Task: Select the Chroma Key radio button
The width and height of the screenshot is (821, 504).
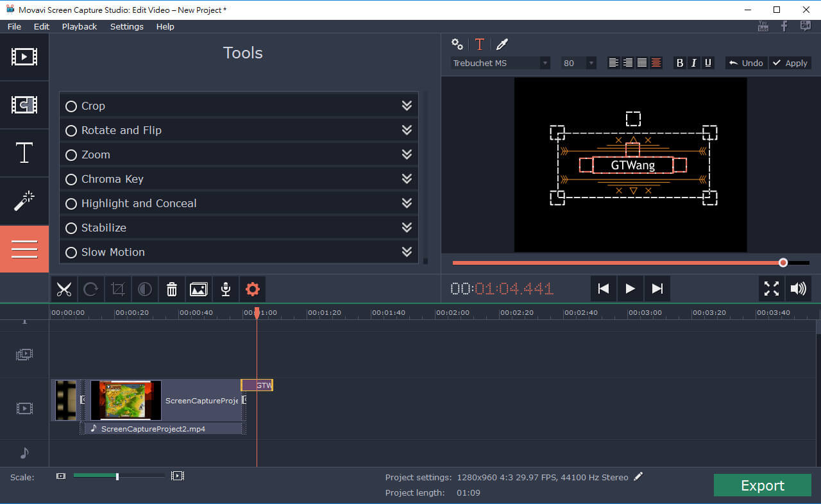Action: coord(71,180)
